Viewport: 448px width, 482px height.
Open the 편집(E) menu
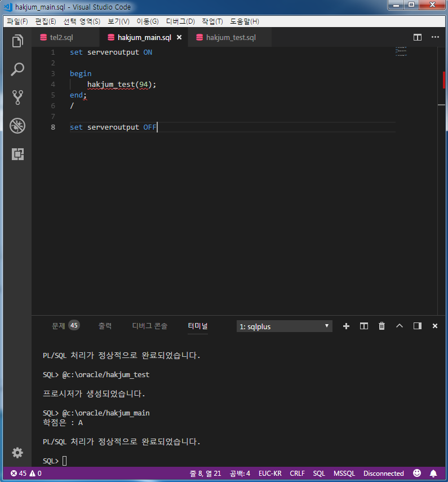[46, 21]
